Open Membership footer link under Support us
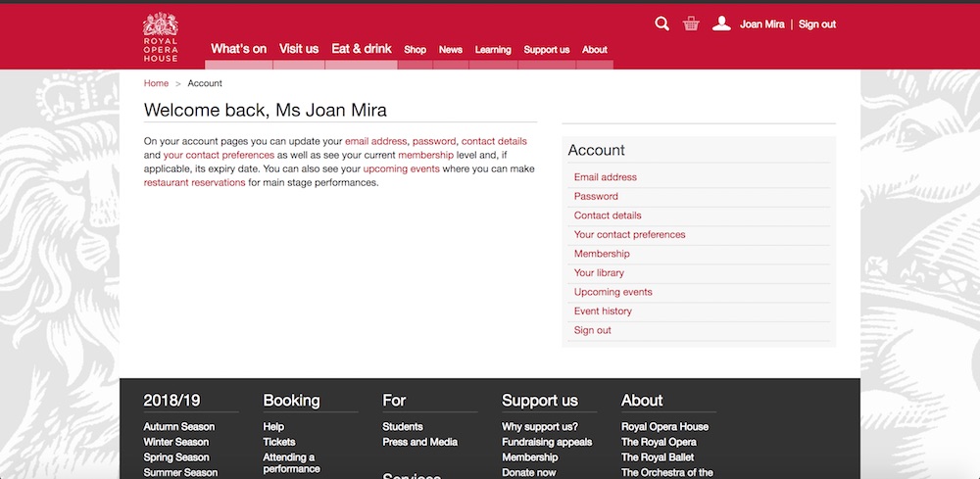The height and width of the screenshot is (479, 980). tap(530, 457)
